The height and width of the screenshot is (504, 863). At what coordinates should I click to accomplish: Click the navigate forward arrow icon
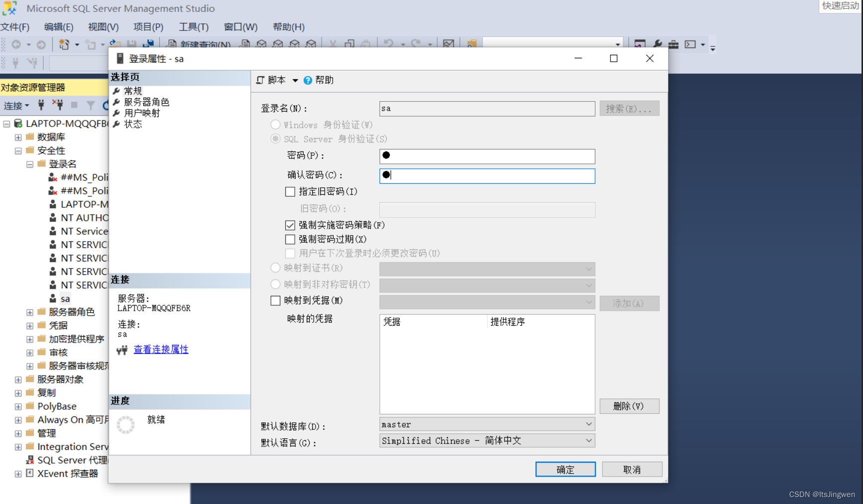[41, 45]
